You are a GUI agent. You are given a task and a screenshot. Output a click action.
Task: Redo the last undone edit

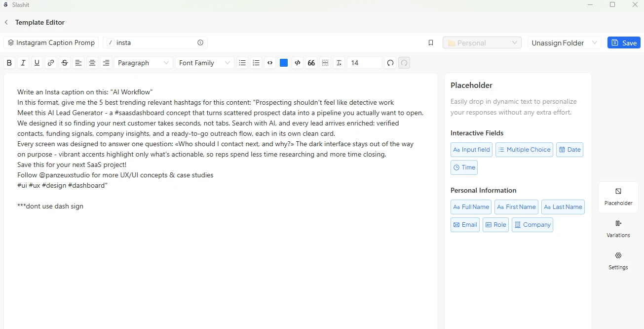tap(404, 63)
